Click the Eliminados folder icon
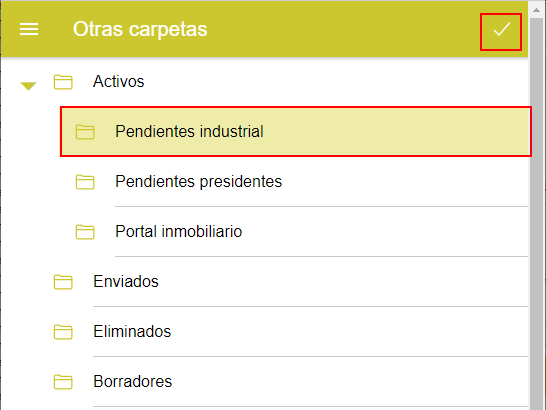The height and width of the screenshot is (410, 546). tap(63, 332)
